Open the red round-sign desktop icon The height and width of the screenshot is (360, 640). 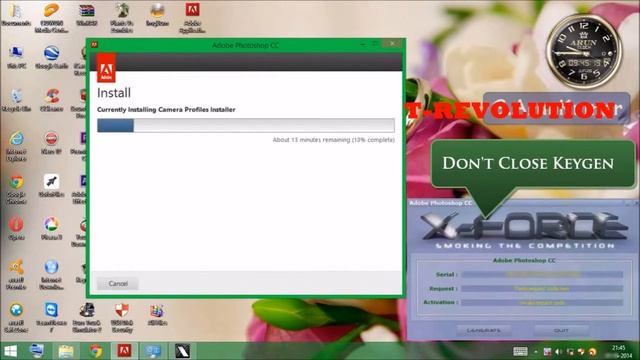[51, 143]
